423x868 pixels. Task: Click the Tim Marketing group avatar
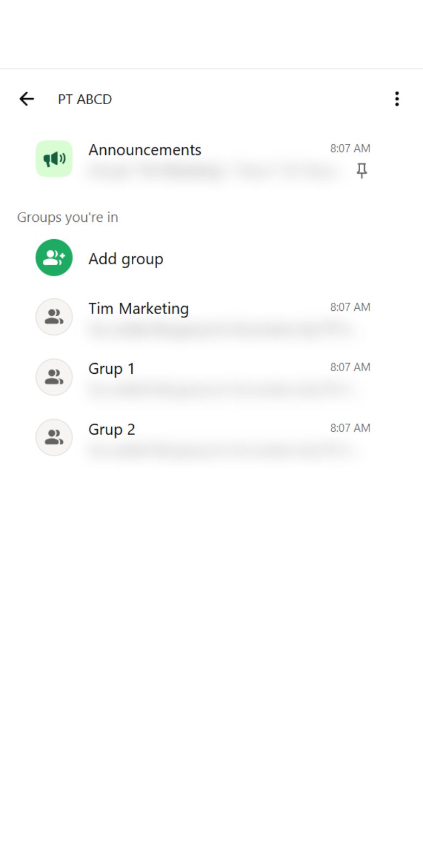point(54,317)
